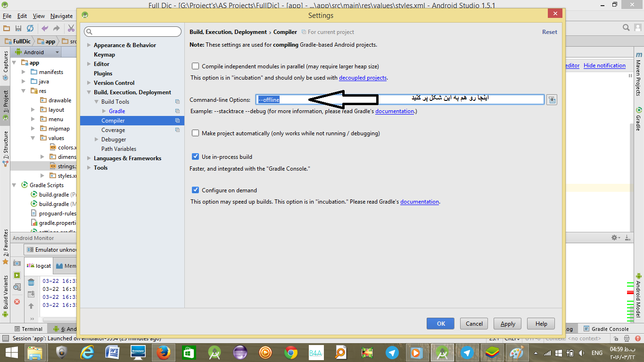The width and height of the screenshot is (644, 362).
Task: Click the expand field icon beside Command-line Options
Action: (552, 99)
